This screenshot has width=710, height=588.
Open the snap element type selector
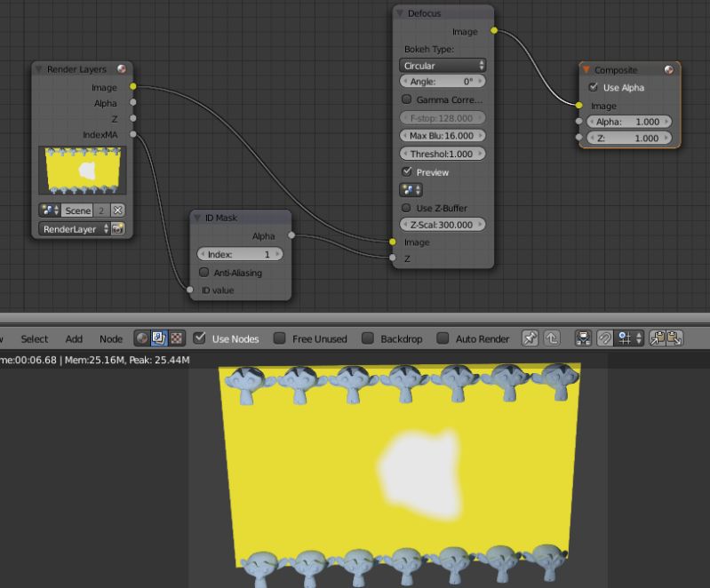click(630, 338)
